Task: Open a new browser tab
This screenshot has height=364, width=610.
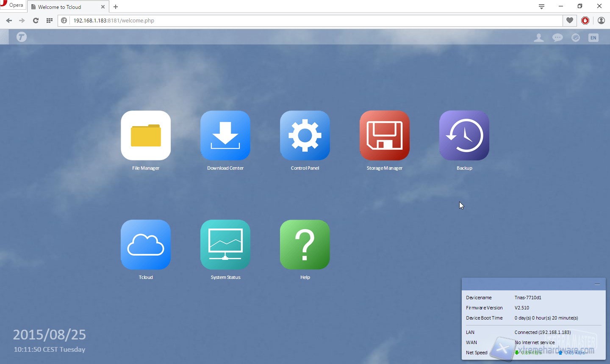Action: pyautogui.click(x=116, y=7)
